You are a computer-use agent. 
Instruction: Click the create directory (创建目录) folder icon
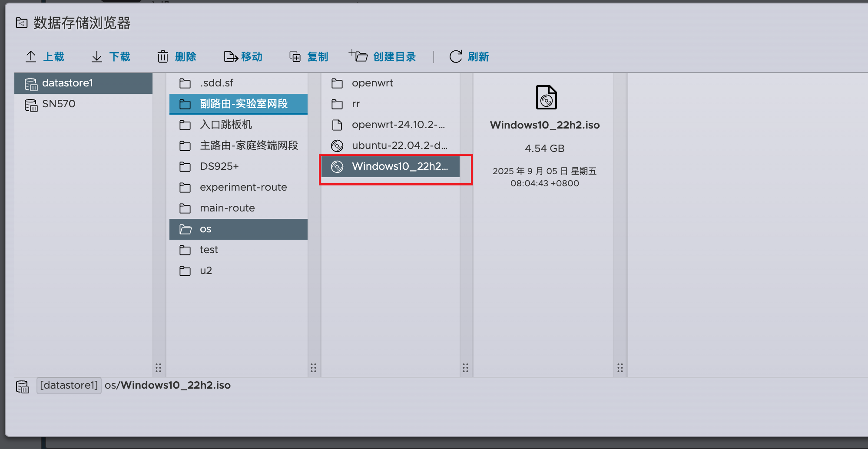tap(359, 56)
